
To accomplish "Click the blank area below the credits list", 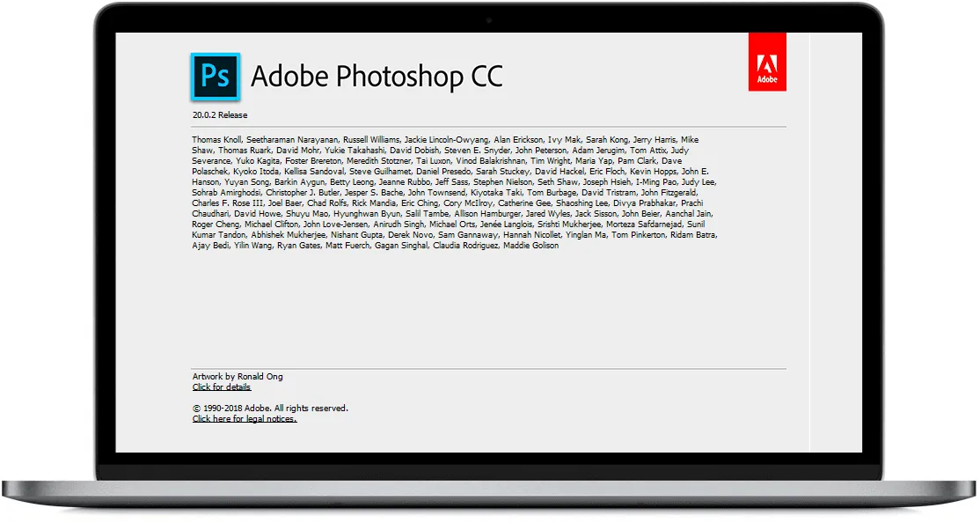I will [x=489, y=308].
